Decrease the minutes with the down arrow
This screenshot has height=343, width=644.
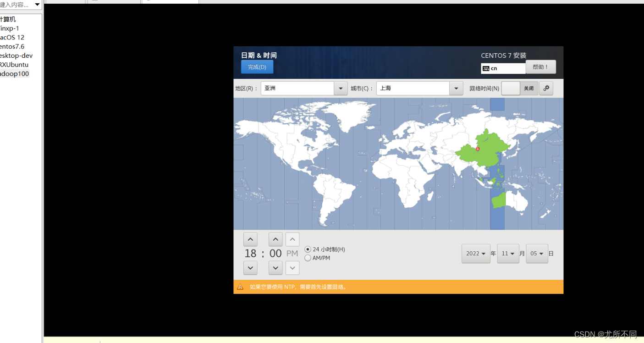point(275,268)
